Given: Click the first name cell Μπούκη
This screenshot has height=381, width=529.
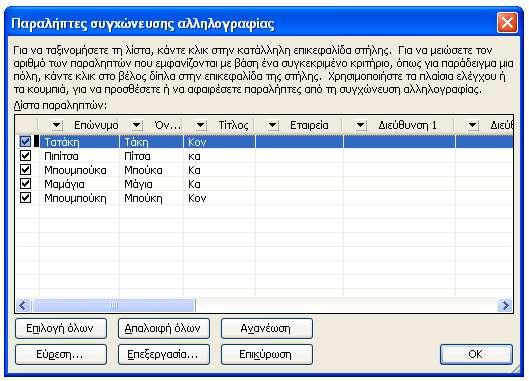Looking at the screenshot, I should [151, 198].
